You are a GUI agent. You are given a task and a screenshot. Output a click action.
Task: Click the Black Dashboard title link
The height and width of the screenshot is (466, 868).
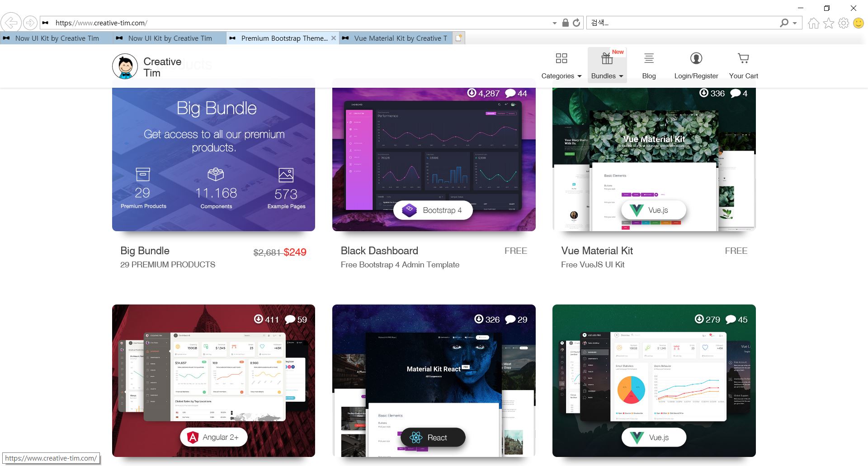(379, 251)
